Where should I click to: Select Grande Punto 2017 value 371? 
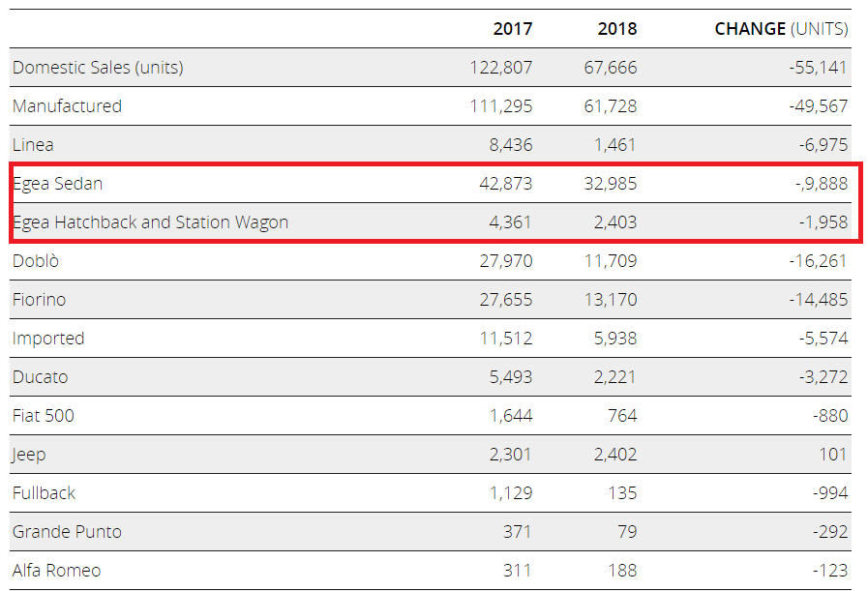[x=517, y=532]
